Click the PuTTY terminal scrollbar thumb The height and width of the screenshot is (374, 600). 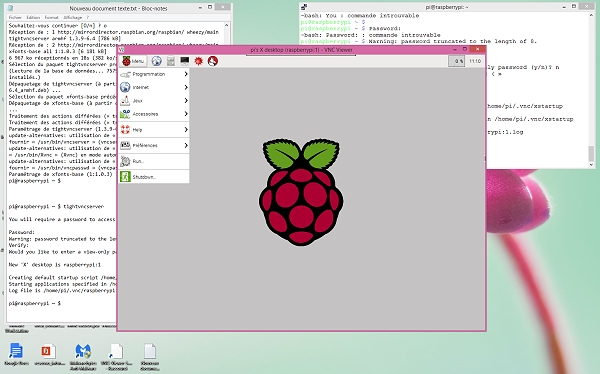pos(591,153)
